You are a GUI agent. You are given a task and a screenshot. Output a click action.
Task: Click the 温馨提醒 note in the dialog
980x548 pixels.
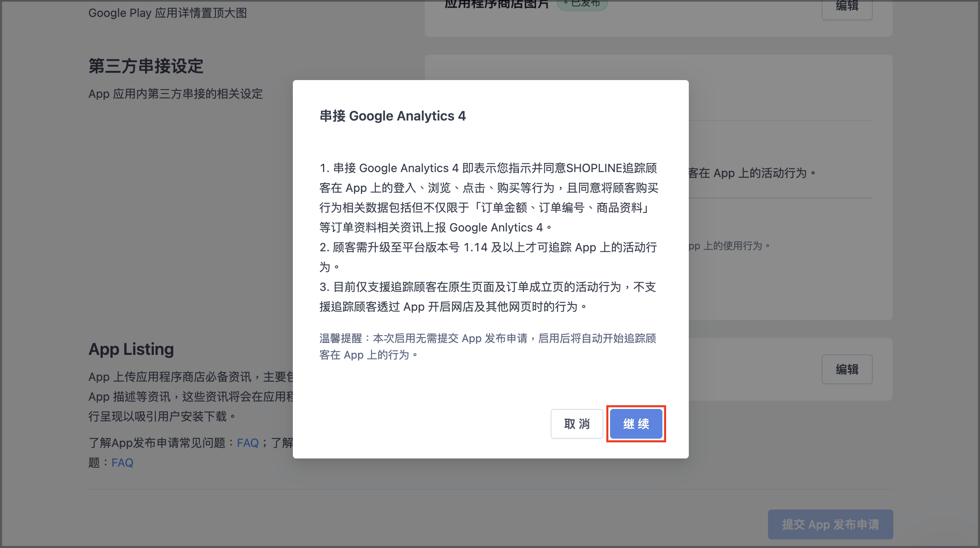[488, 347]
